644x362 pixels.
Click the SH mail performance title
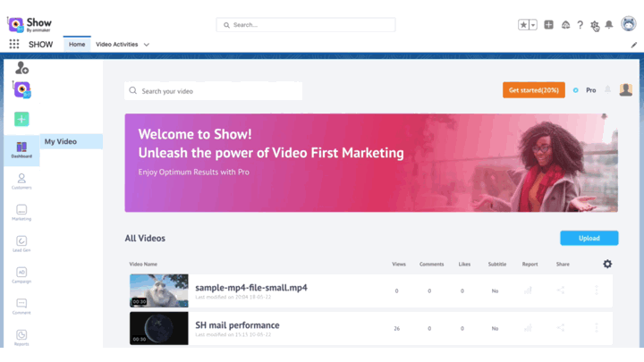pos(237,325)
